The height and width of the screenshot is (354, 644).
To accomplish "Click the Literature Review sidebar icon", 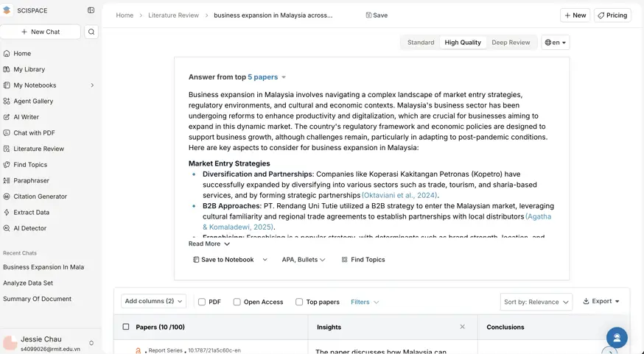I will click(7, 149).
